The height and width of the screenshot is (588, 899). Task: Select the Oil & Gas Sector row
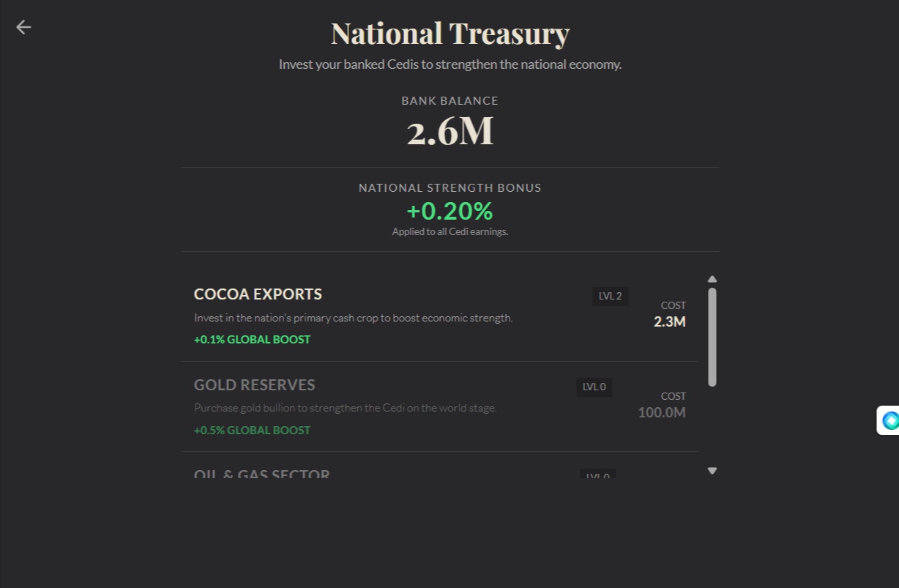[439, 469]
